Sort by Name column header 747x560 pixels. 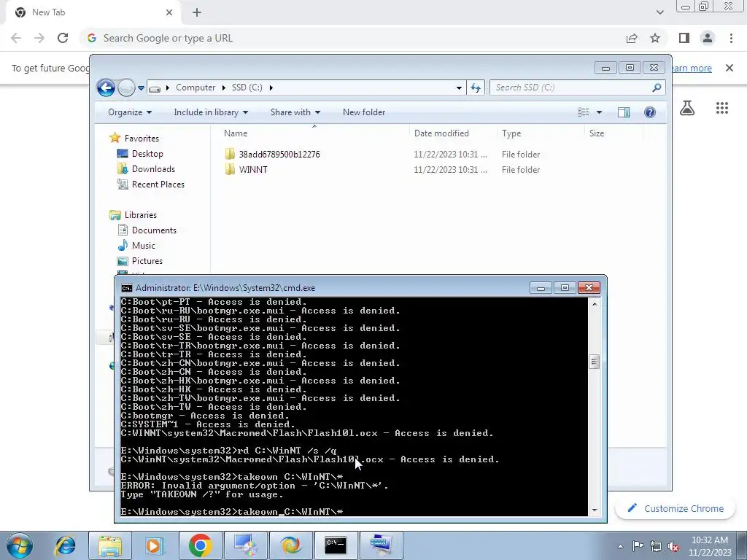point(314,133)
